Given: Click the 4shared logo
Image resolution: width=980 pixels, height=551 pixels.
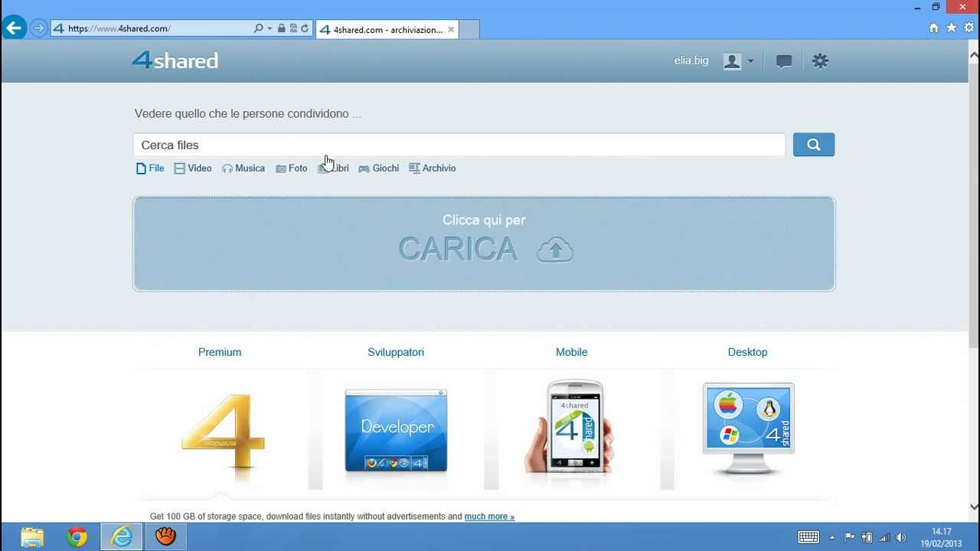Looking at the screenshot, I should [175, 60].
